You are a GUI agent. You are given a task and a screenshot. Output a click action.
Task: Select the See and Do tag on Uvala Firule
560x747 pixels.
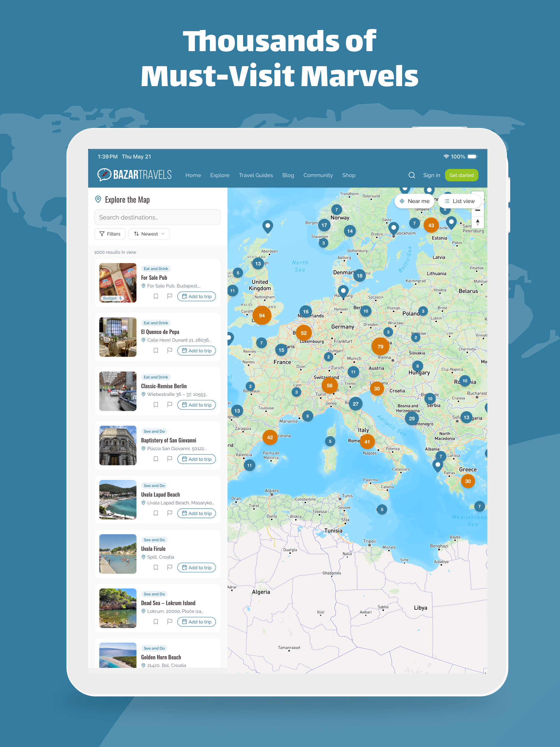[x=154, y=540]
